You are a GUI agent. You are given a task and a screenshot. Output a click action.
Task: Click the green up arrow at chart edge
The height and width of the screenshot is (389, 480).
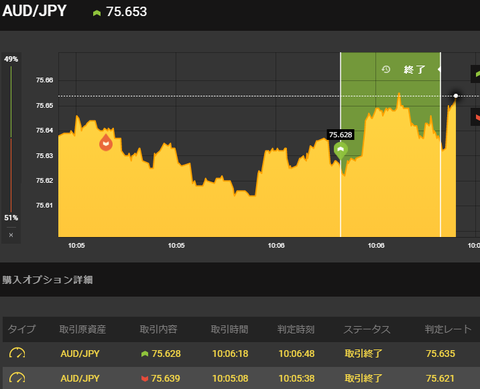tap(477, 74)
